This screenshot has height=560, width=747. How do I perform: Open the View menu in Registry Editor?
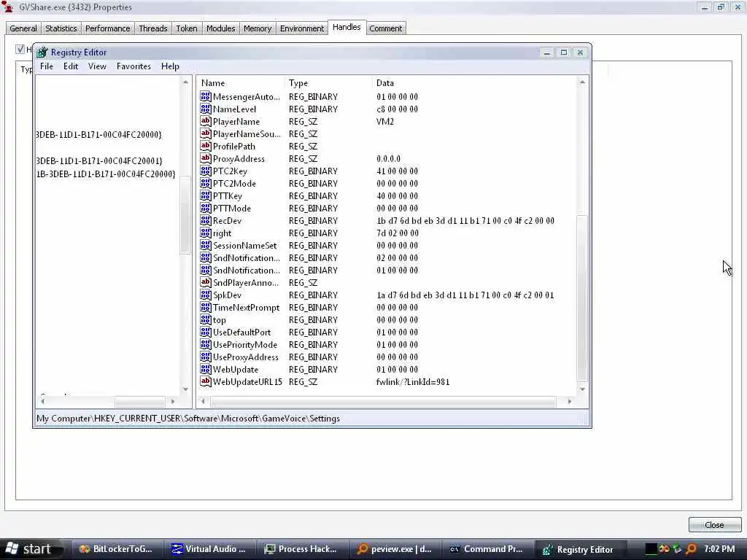click(97, 66)
